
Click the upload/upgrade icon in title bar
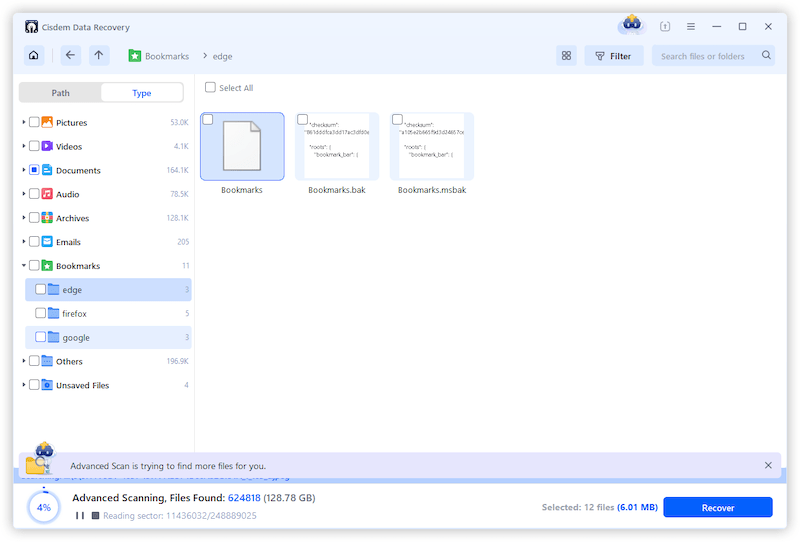point(665,27)
